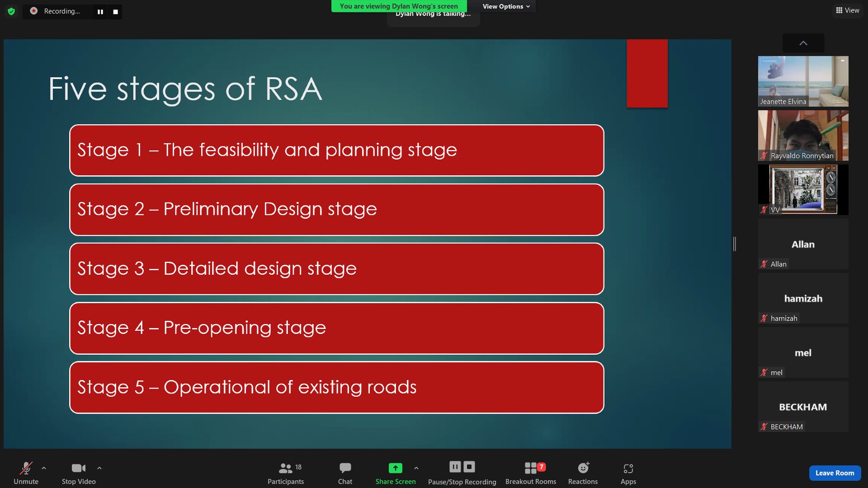Click muted mic icon on hamizah's tile

pyautogui.click(x=764, y=319)
